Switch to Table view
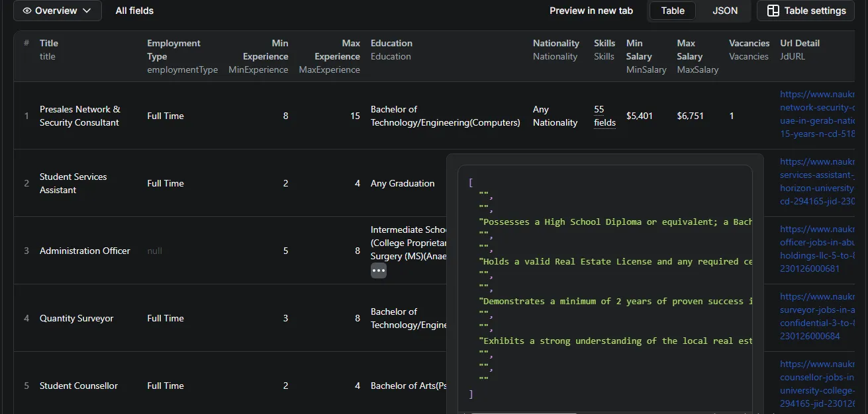This screenshot has height=414, width=868. click(672, 11)
